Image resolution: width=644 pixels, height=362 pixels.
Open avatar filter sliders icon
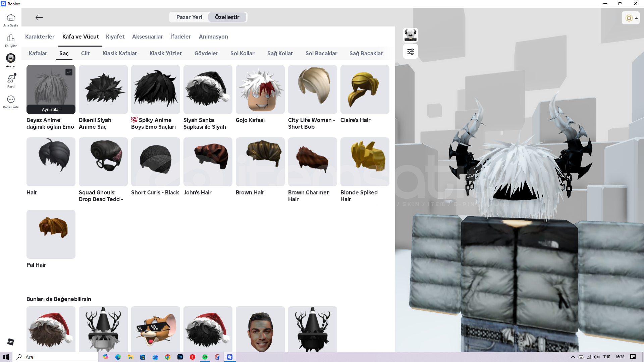411,52
